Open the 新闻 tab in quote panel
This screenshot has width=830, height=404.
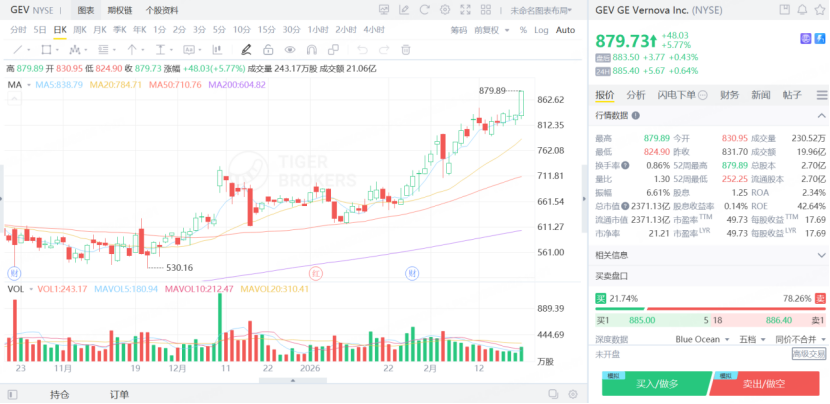pyautogui.click(x=761, y=95)
